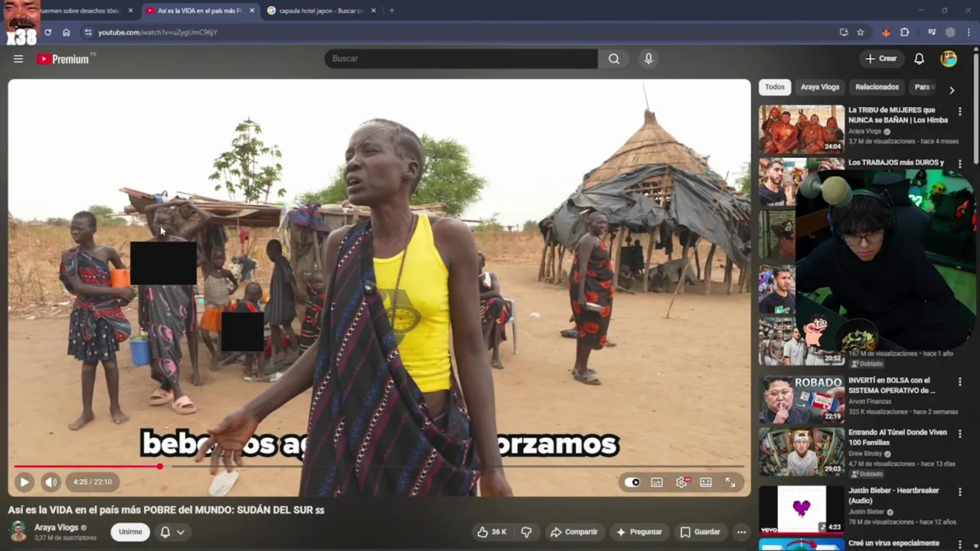
Task: Open Justin Bieber Heartbreaker thumbnail
Action: (802, 510)
